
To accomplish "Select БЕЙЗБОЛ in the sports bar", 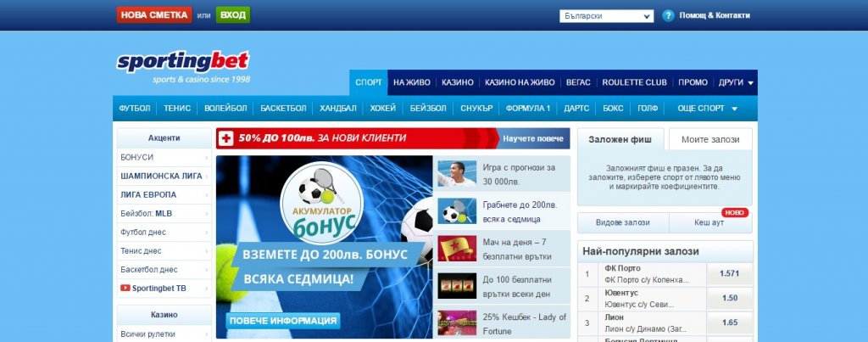I will pyautogui.click(x=428, y=109).
